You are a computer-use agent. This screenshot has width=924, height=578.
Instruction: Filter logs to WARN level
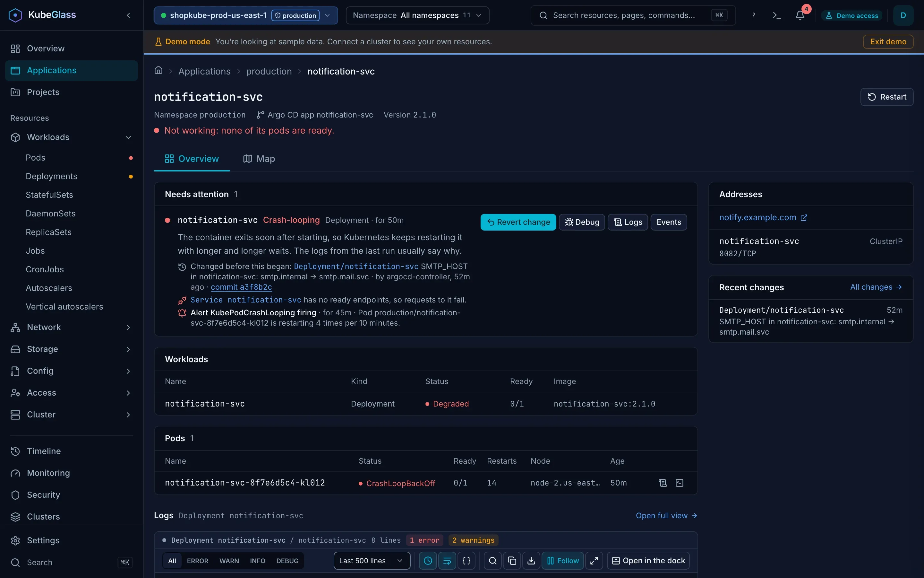point(229,561)
